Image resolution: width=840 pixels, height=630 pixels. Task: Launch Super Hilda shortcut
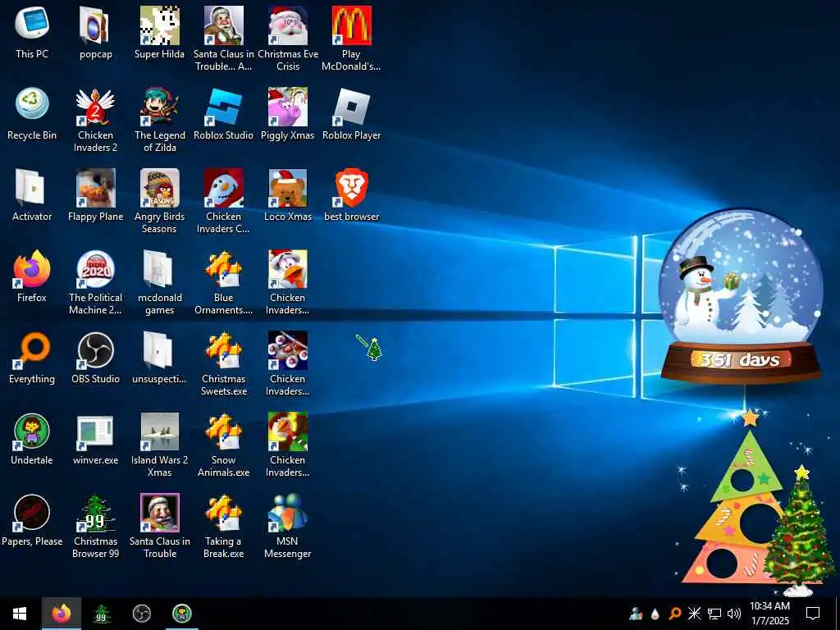pyautogui.click(x=159, y=32)
